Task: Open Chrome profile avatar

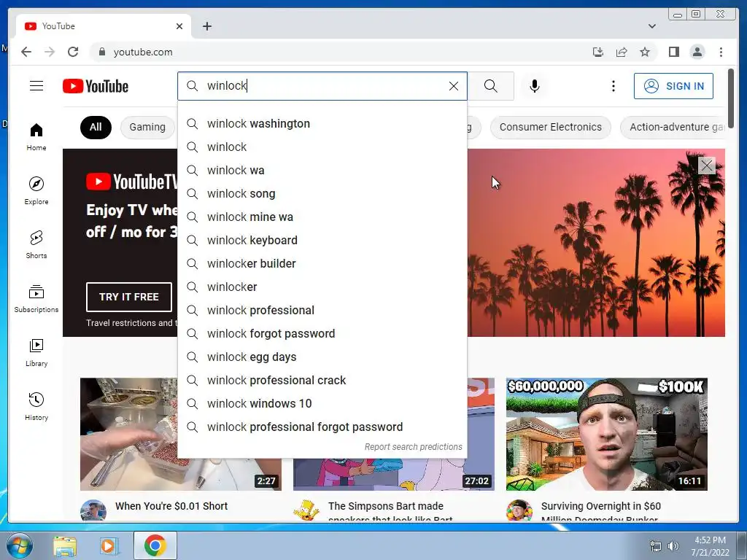Action: coord(697,52)
